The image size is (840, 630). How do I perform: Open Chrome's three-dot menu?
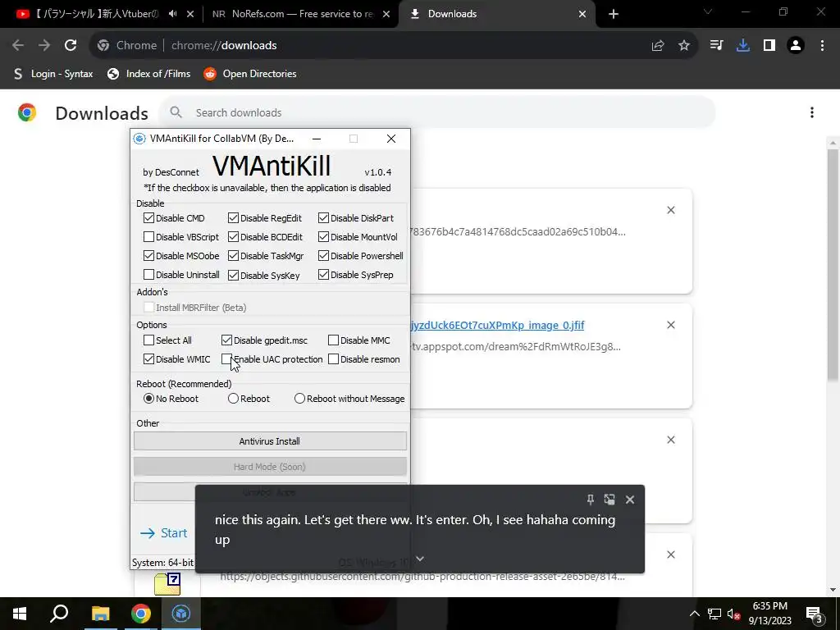(822, 46)
